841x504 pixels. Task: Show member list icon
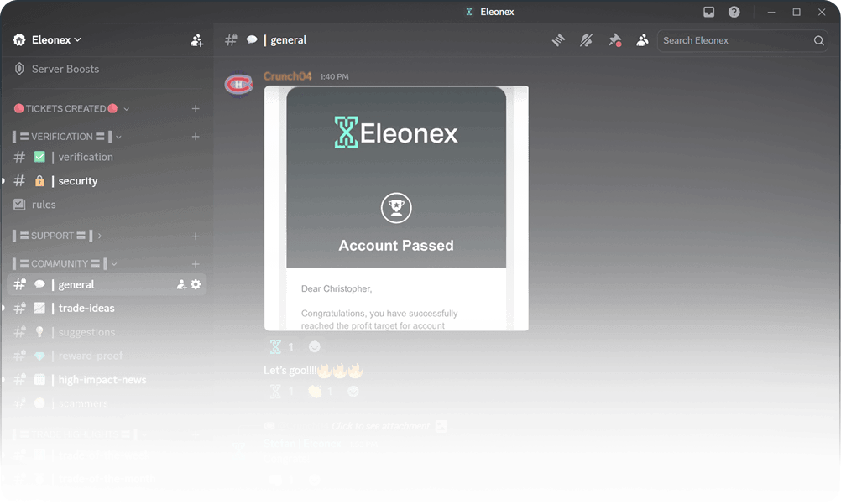click(642, 40)
